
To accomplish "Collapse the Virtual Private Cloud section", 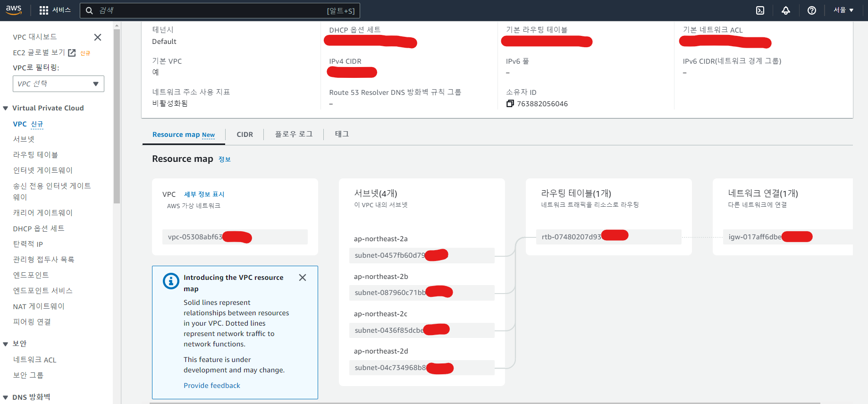I will pyautogui.click(x=6, y=109).
